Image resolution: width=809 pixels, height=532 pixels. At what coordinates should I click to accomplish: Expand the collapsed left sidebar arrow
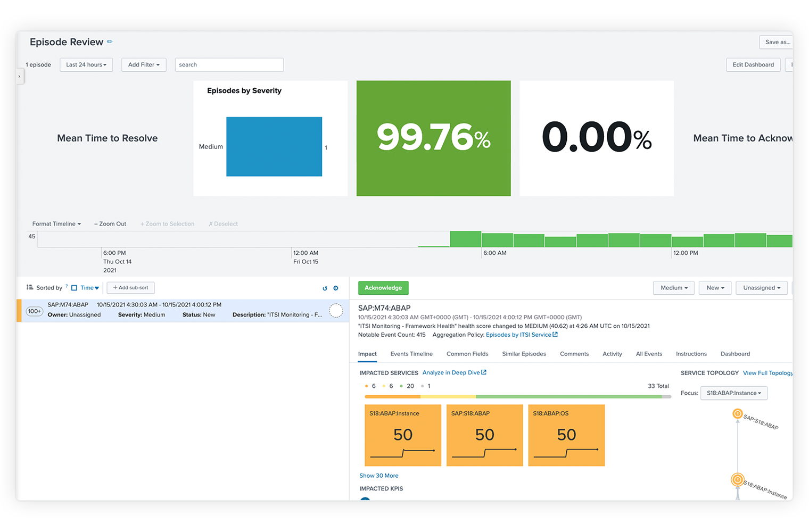pos(20,76)
